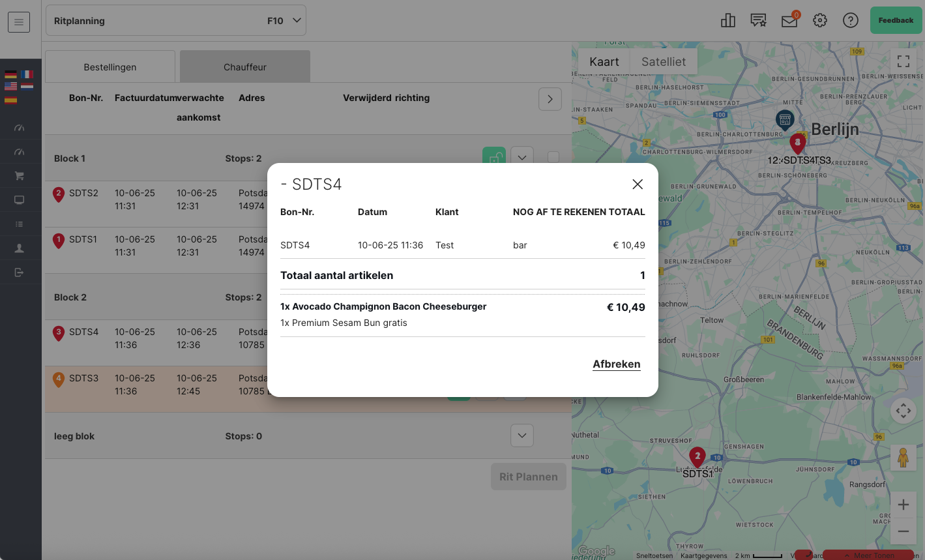Image resolution: width=925 pixels, height=560 pixels.
Task: Click the green unlock icon in Block 1
Action: pos(494,156)
